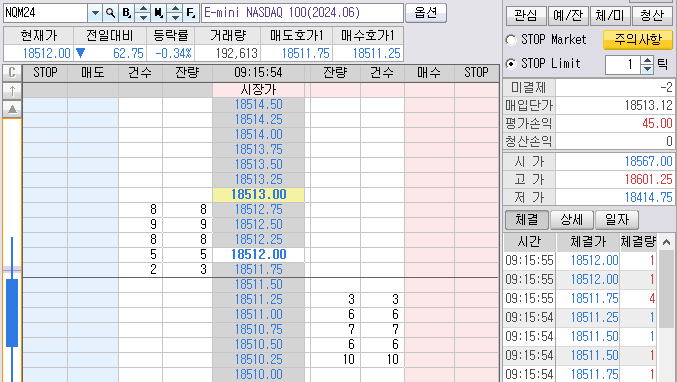
Task: Click the 시장가 market price cell
Action: pyautogui.click(x=258, y=90)
